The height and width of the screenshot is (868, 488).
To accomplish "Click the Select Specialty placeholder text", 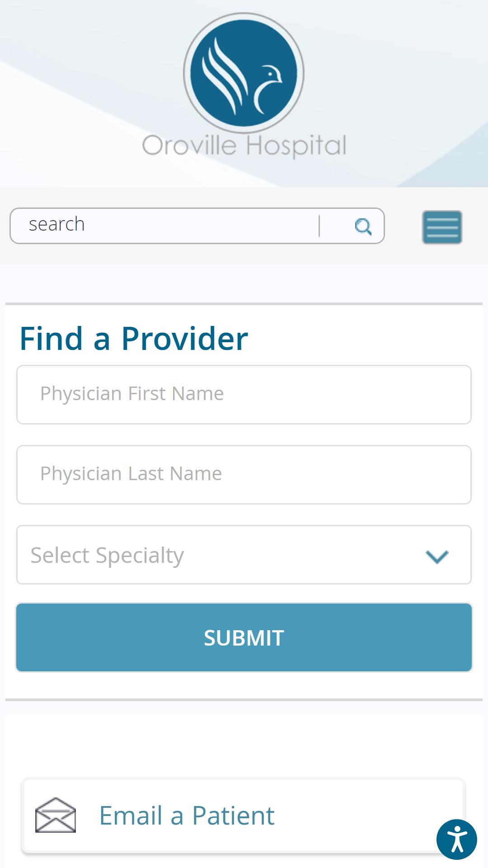I will pyautogui.click(x=107, y=556).
